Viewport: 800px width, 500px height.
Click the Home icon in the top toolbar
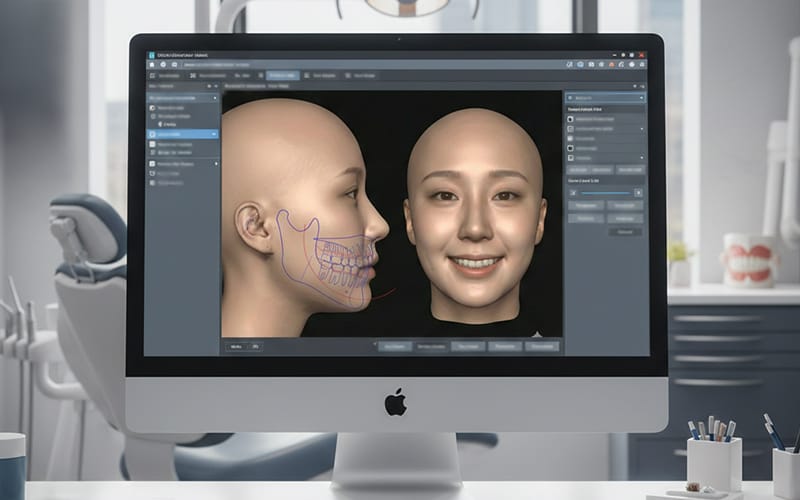click(x=152, y=65)
